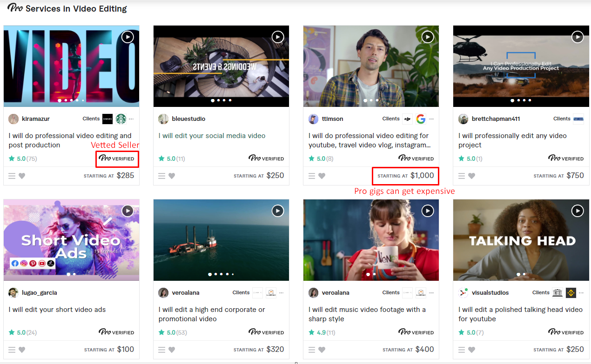
Task: Open the Weddings & Events thumbnail
Action: [x=221, y=66]
